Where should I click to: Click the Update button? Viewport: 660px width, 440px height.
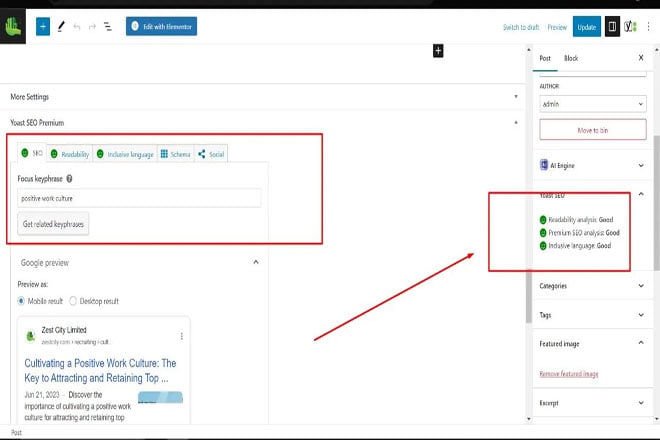tap(587, 27)
